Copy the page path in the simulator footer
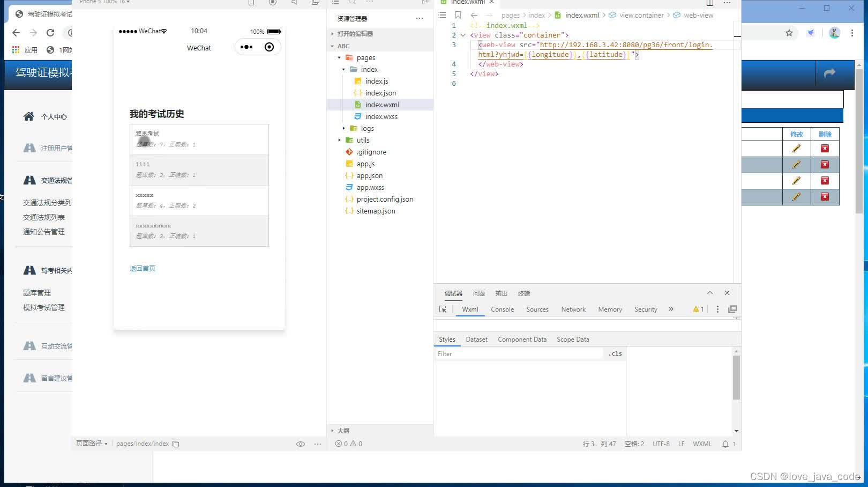The height and width of the screenshot is (487, 868). 176,444
